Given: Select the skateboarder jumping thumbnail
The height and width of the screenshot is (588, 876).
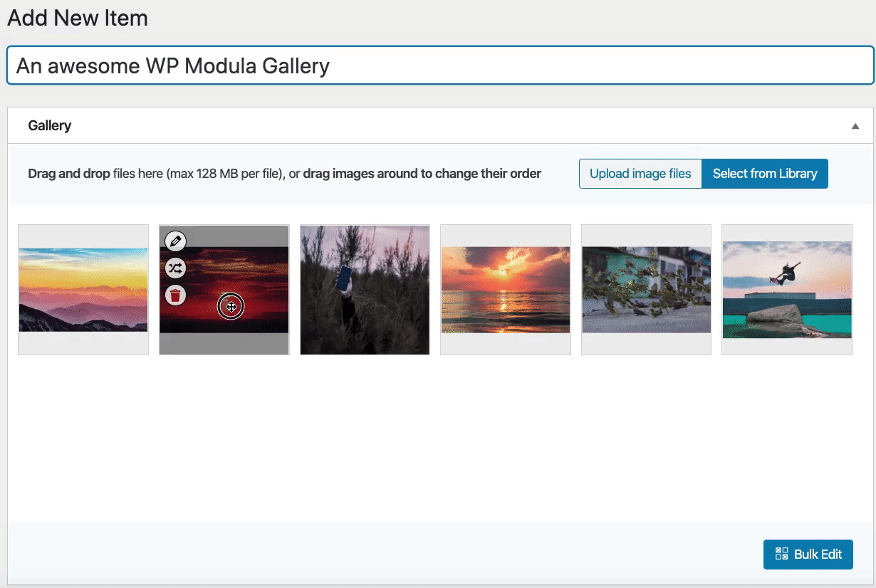Looking at the screenshot, I should point(787,290).
